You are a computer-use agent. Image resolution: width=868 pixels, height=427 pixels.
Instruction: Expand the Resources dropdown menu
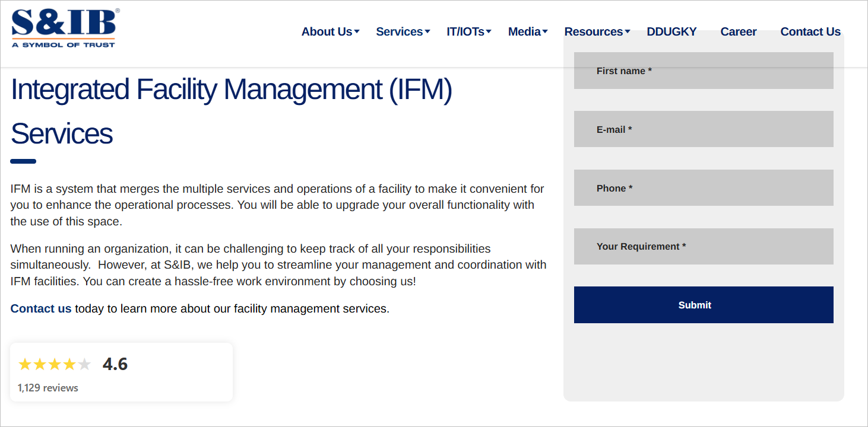(x=597, y=32)
